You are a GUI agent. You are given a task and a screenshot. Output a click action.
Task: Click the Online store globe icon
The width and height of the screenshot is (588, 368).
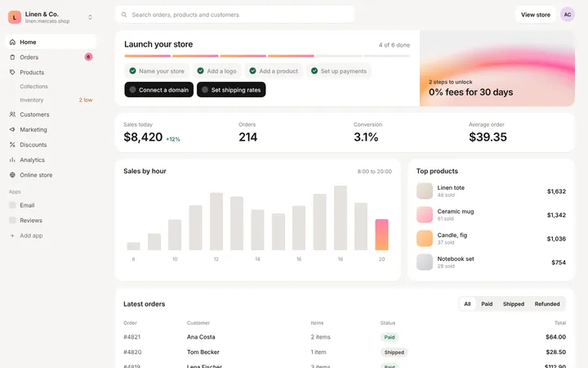(12, 175)
